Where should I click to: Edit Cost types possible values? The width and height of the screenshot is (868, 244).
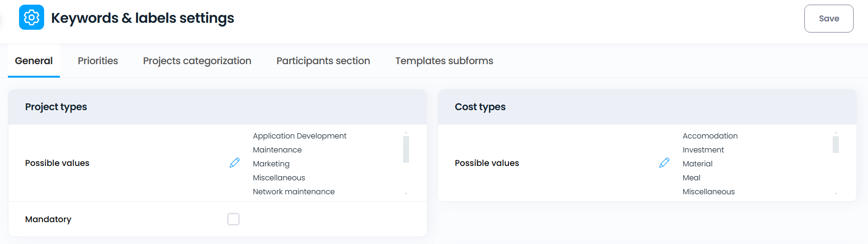click(664, 163)
